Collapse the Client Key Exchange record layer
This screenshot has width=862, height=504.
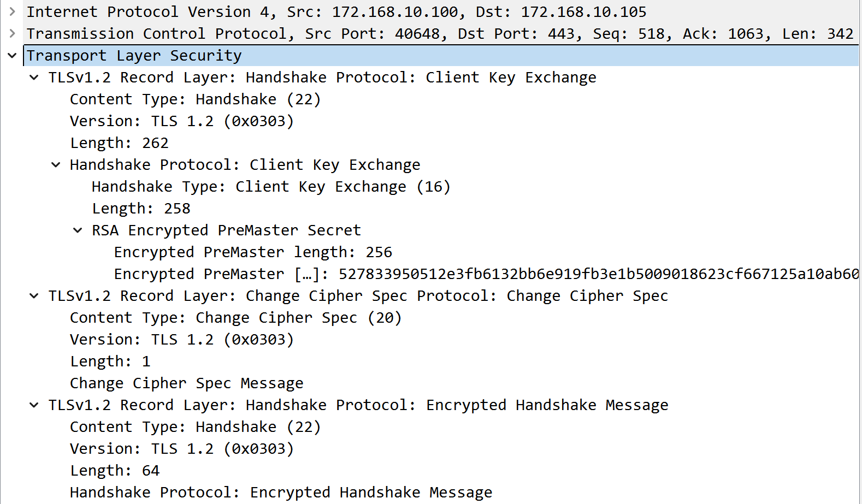34,77
